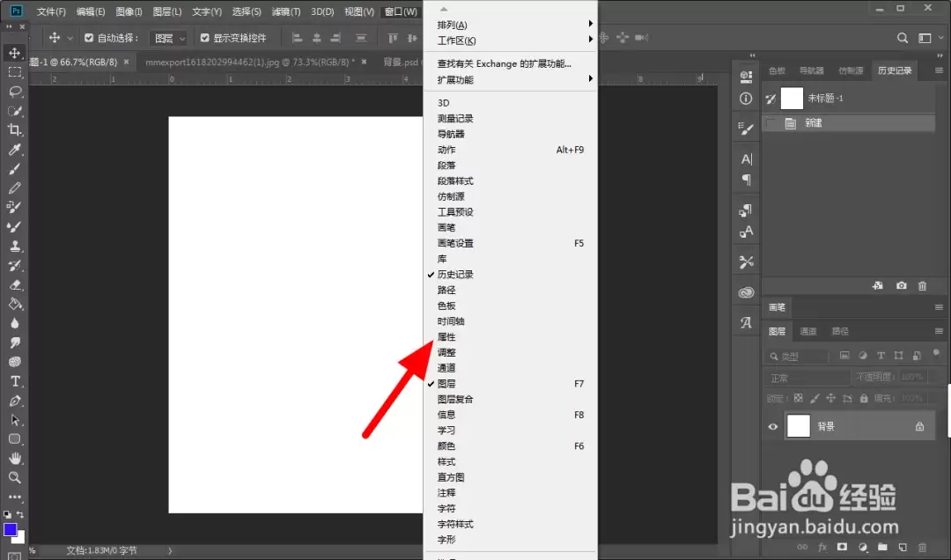Open the History panel options menu
Screen dimensions: 951x560
coord(939,70)
